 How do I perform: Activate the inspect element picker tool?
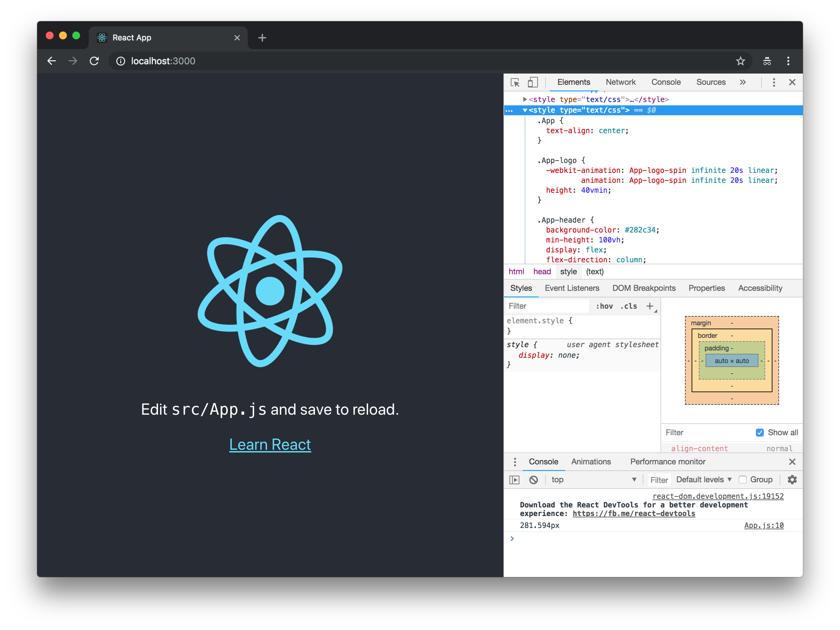tap(515, 82)
